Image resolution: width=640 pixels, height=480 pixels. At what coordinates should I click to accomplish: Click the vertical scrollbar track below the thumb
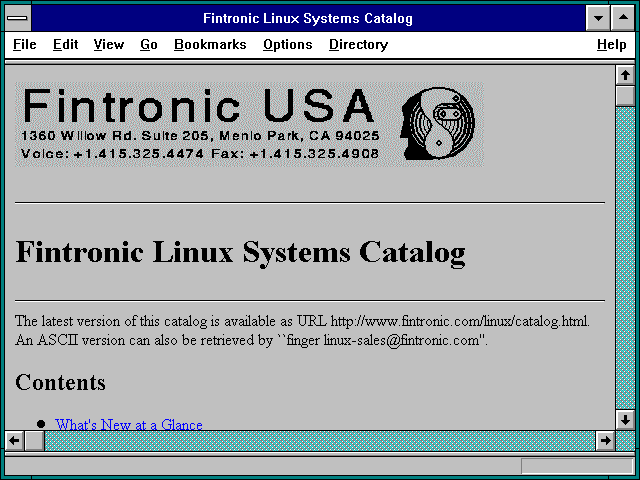[625, 257]
